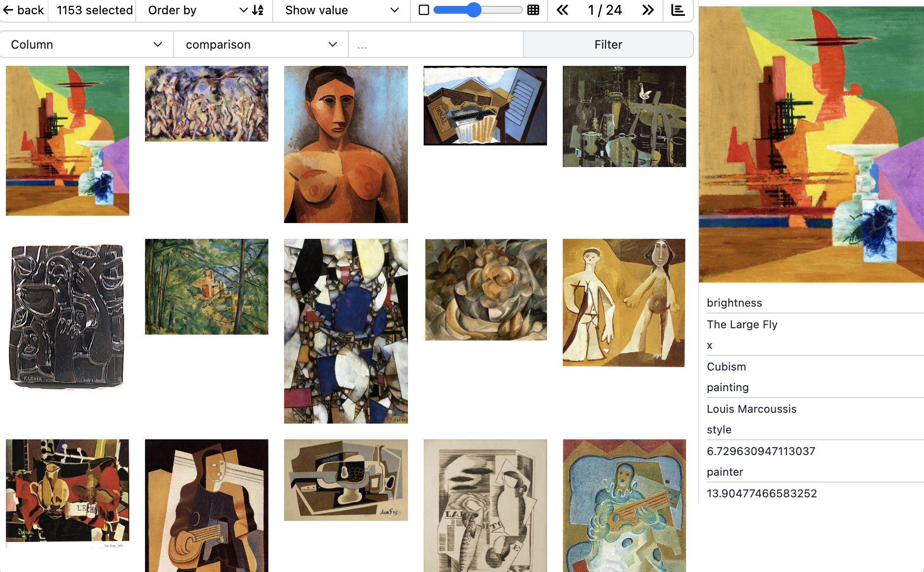Select the monochrome drawing with pitcher thumbnail
This screenshot has width=924, height=572.
[485, 506]
